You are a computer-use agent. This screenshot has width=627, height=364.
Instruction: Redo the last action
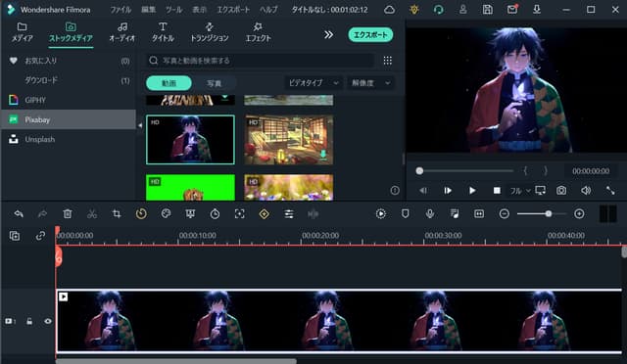(x=42, y=214)
